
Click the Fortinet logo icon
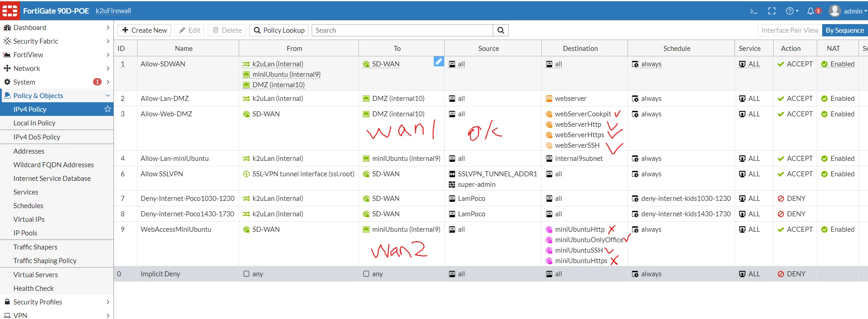coord(10,10)
